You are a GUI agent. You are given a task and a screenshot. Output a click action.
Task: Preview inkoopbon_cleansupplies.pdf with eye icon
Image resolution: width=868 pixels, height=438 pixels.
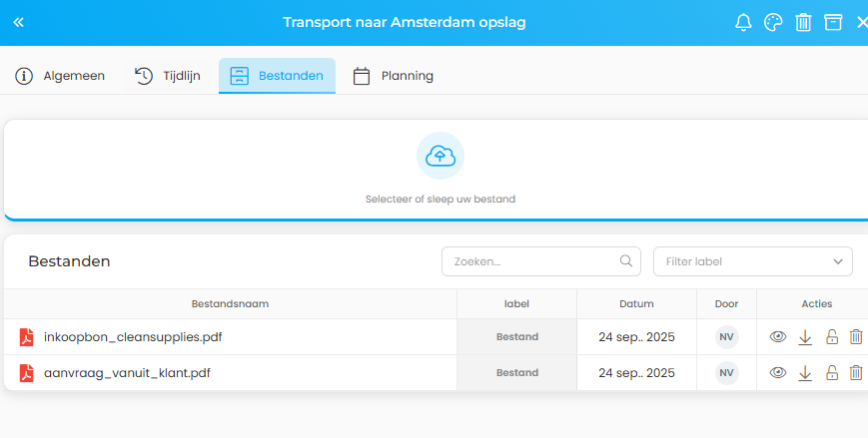tap(778, 337)
